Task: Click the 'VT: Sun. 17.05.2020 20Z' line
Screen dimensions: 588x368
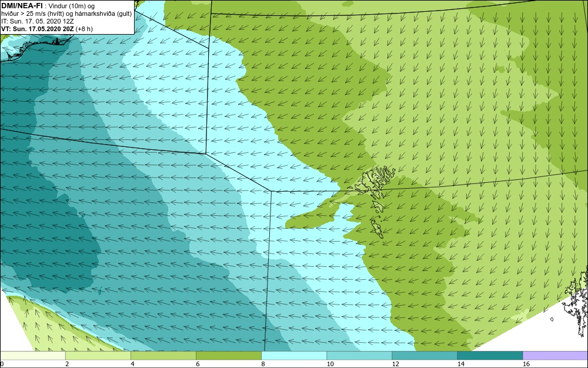Action: (47, 29)
